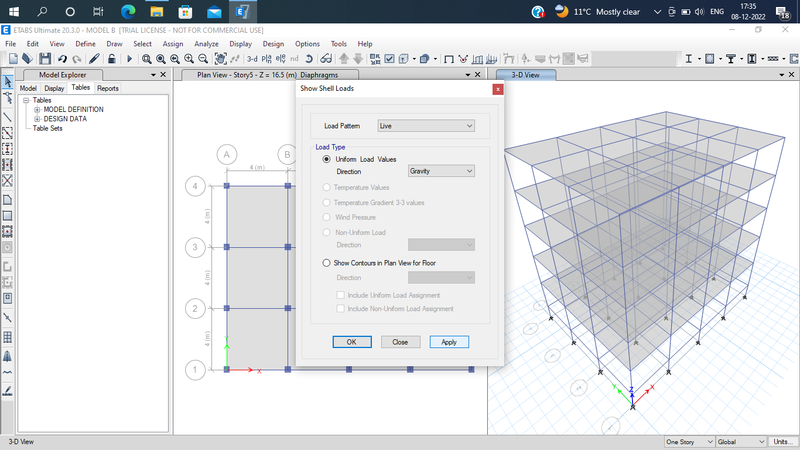Viewport: 800px width, 450px height.
Task: Click the Undo arrow icon
Action: pyautogui.click(x=62, y=59)
